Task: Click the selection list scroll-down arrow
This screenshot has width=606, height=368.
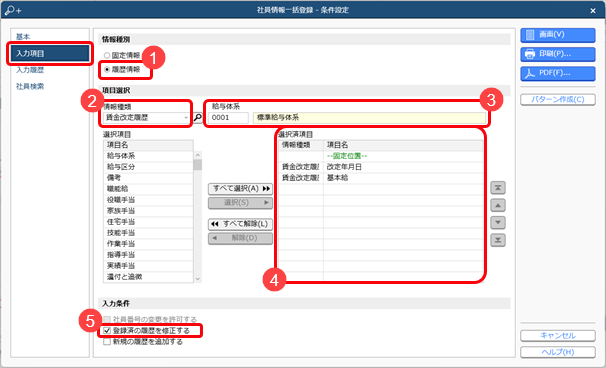Action: pyautogui.click(x=198, y=278)
